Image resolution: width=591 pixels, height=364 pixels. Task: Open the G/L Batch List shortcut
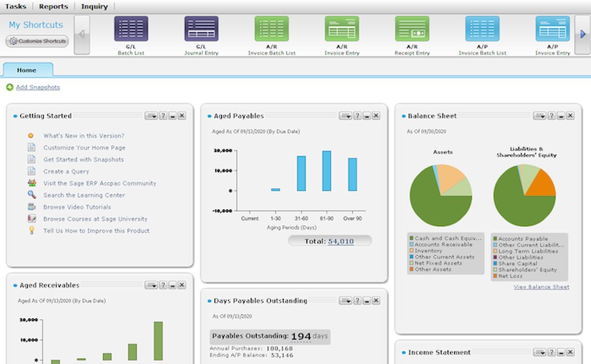click(131, 29)
